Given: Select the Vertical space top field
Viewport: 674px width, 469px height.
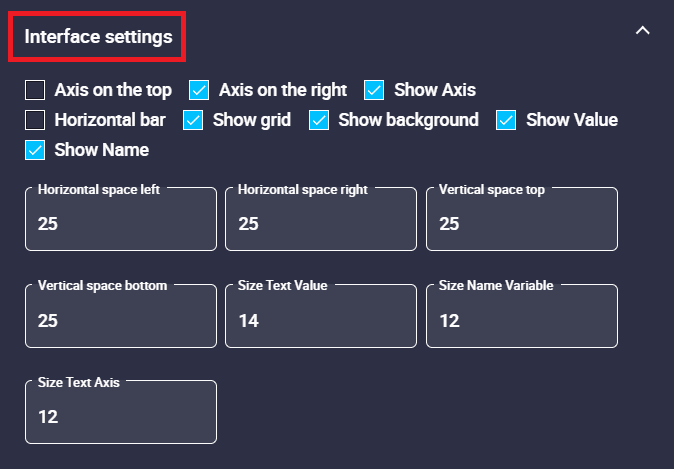Looking at the screenshot, I should coord(522,223).
